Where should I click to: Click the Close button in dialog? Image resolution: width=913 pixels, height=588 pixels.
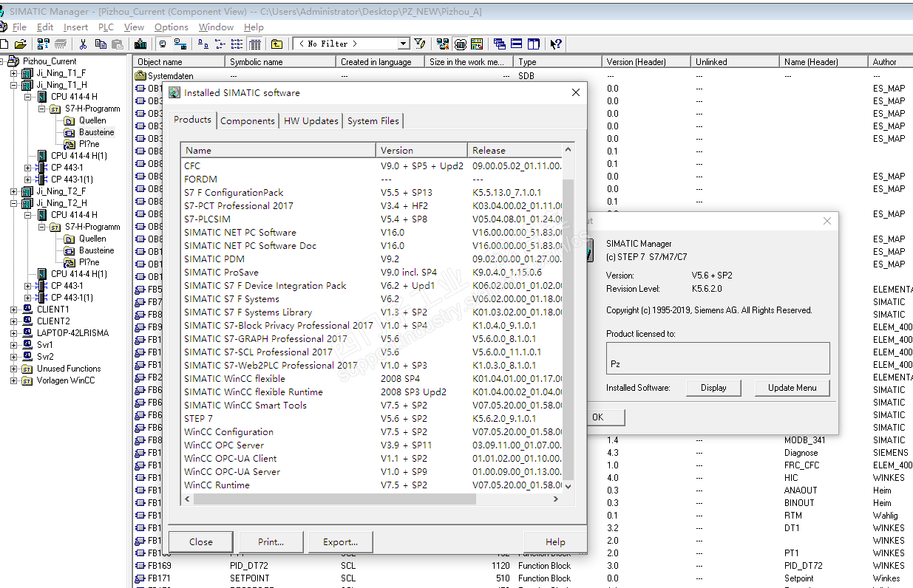click(x=201, y=541)
